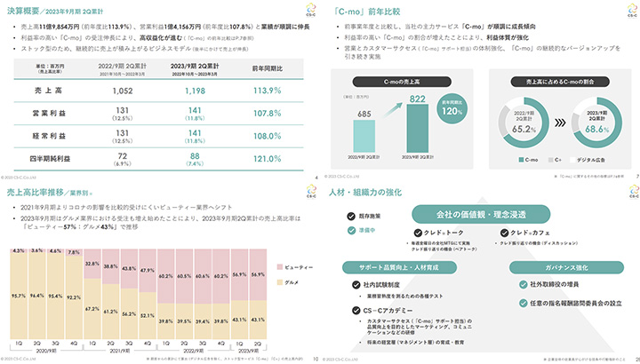The width and height of the screenshot is (640, 364).
Task: Click the 121.0% year-over-year cell
Action: [267, 159]
